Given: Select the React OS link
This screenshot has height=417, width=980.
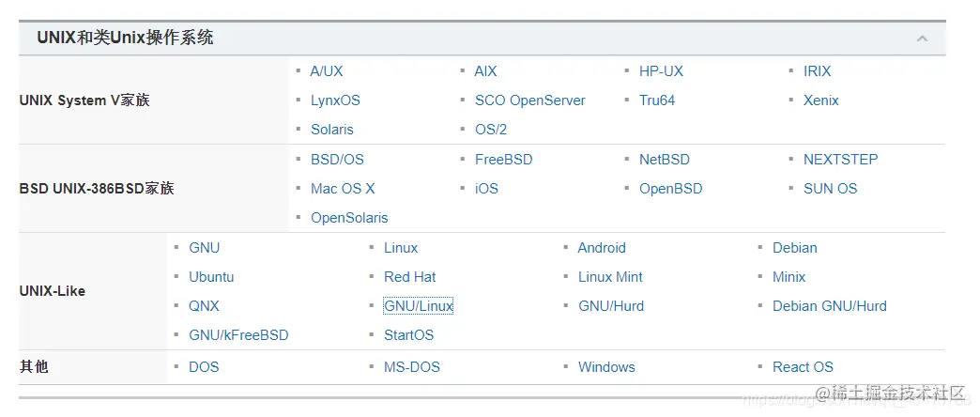Looking at the screenshot, I should pyautogui.click(x=804, y=367).
